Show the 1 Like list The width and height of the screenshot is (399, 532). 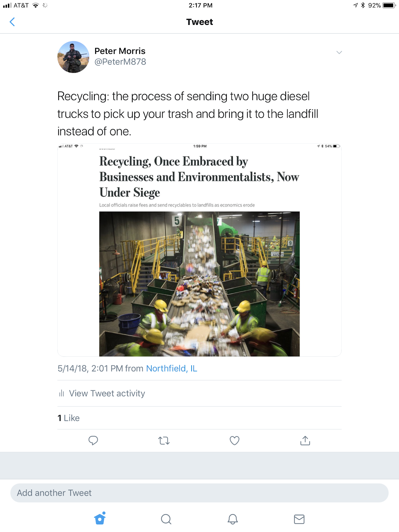tap(68, 418)
